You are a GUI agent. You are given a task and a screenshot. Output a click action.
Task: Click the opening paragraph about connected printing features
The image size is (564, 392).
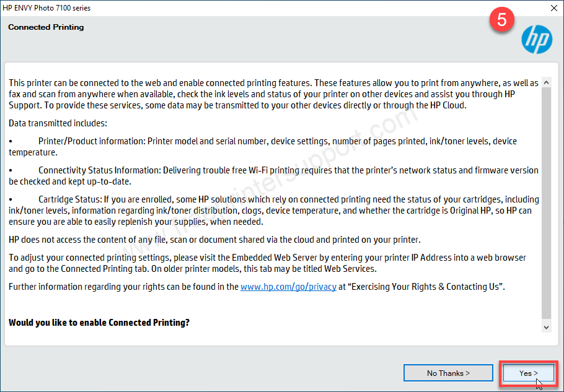(x=273, y=94)
